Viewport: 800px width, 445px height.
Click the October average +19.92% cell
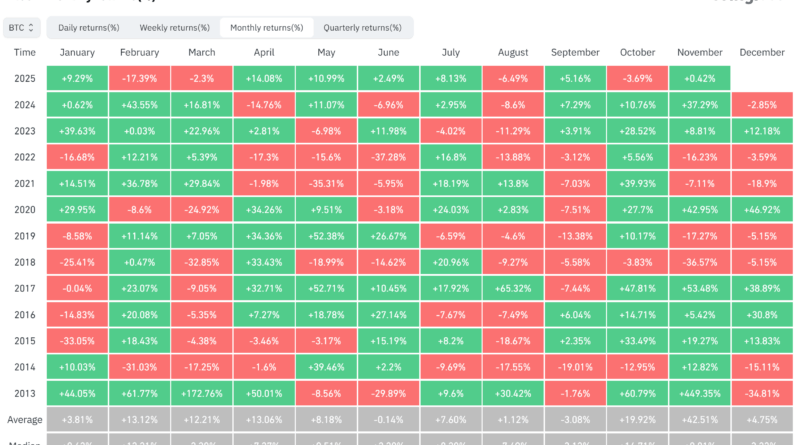click(x=637, y=418)
